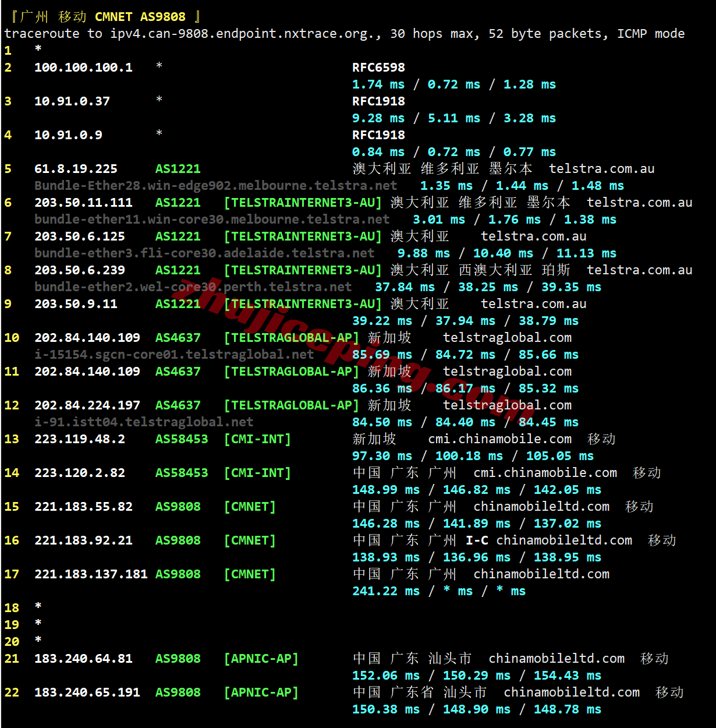Select IP address 10.91.0.37
Image resolution: width=716 pixels, height=728 pixels.
[x=72, y=101]
